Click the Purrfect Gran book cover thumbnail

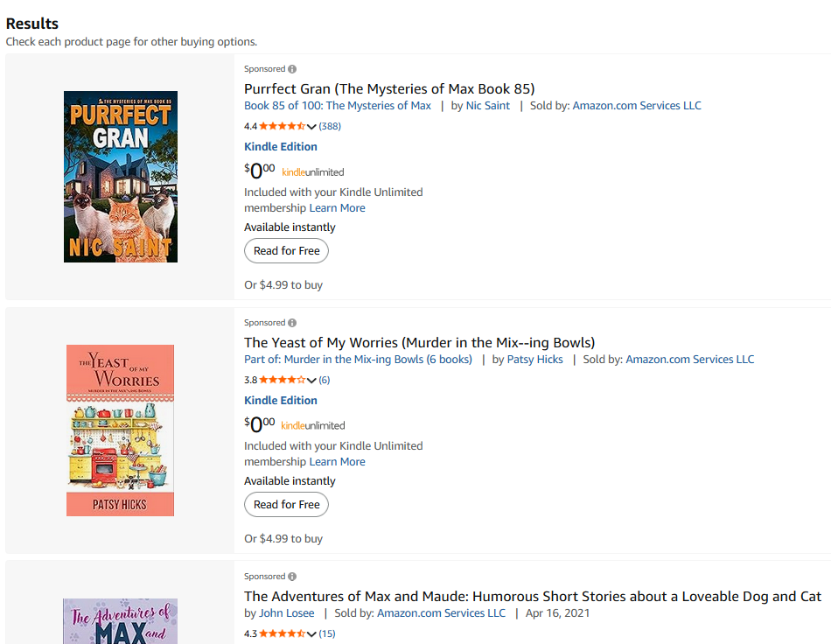(x=121, y=177)
